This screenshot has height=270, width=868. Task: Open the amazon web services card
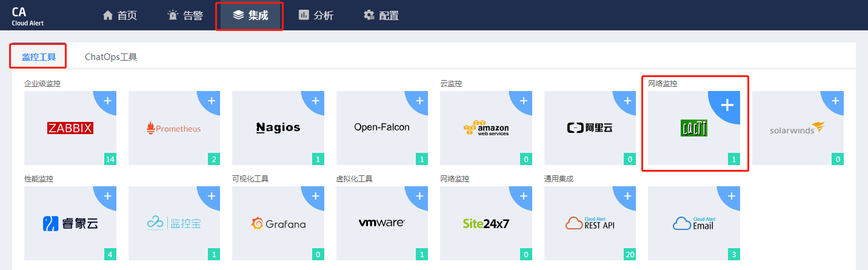coord(486,128)
